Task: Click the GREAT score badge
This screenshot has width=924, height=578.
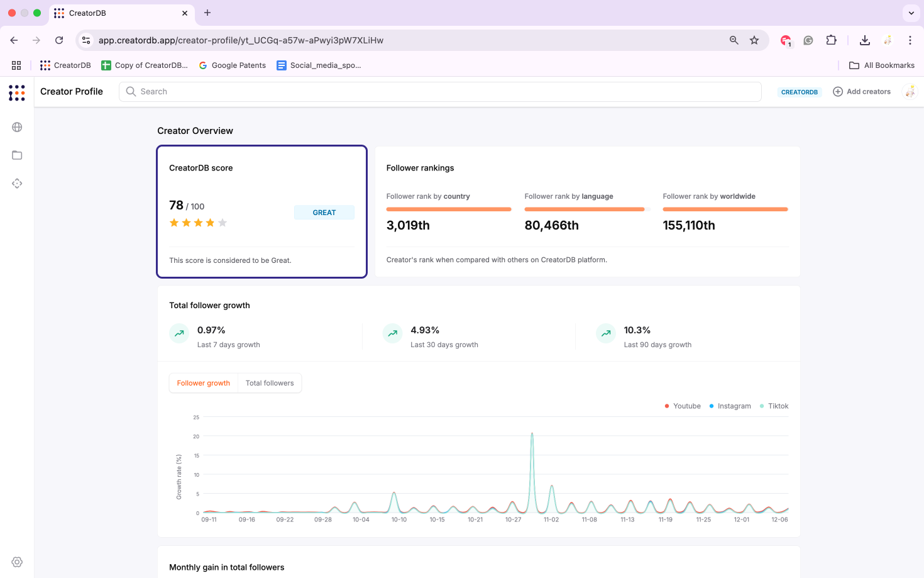Action: [324, 213]
